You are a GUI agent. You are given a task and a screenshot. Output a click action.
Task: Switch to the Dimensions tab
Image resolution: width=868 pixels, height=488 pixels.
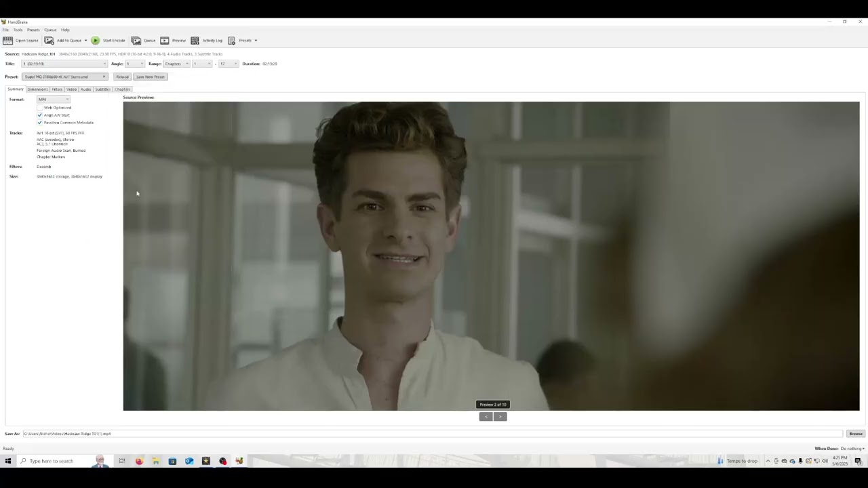click(x=37, y=89)
